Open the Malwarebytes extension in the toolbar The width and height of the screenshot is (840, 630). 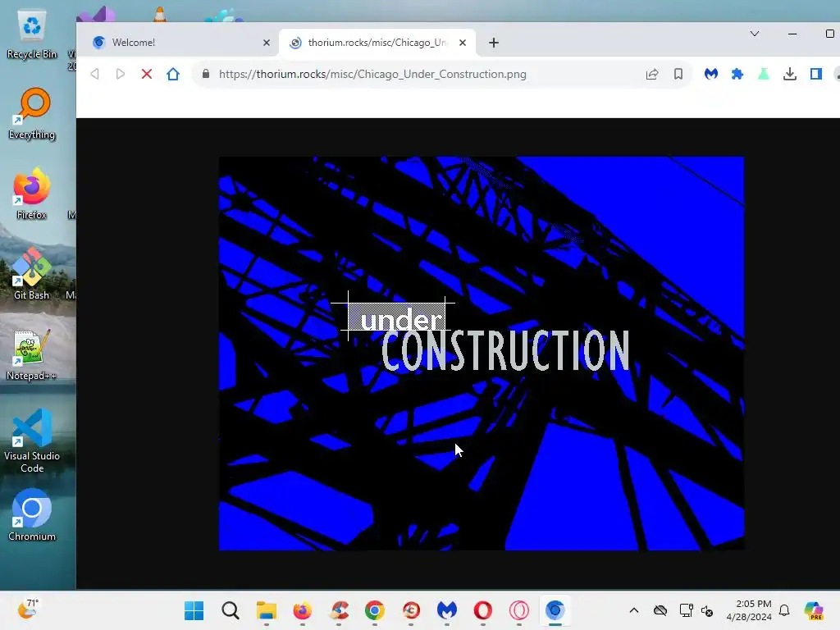(711, 74)
